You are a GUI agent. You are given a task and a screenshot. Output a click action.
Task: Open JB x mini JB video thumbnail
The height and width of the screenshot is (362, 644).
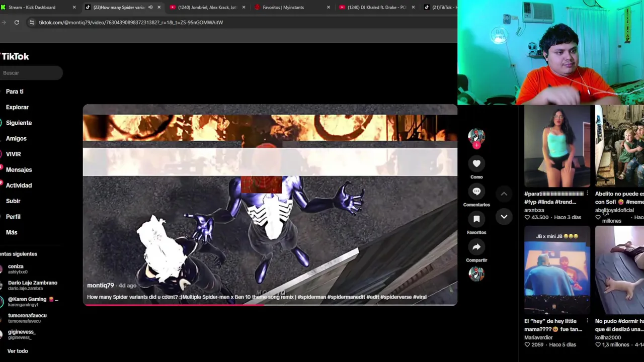pos(557,270)
